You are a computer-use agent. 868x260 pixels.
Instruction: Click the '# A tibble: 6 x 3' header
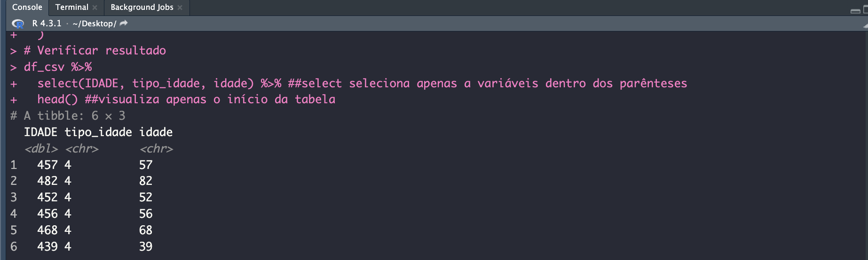pyautogui.click(x=68, y=116)
